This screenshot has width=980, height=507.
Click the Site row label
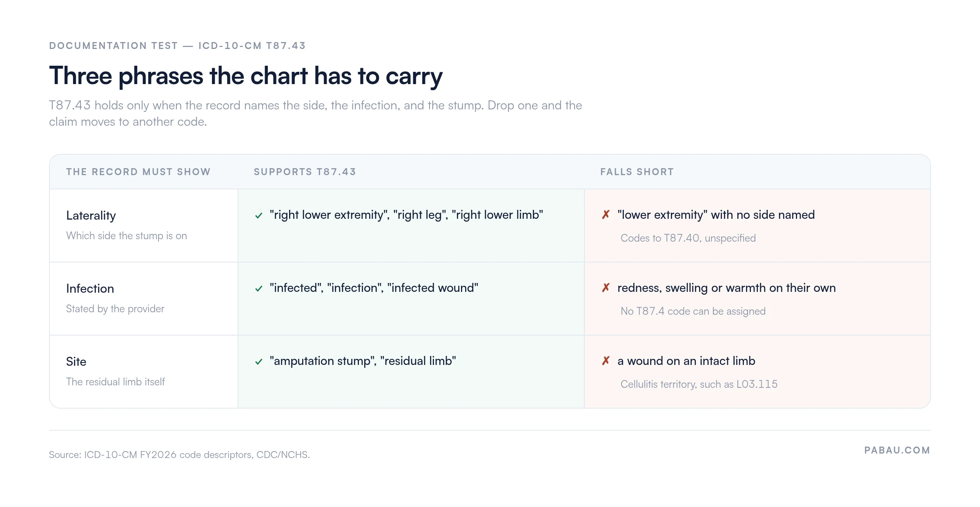(x=76, y=362)
